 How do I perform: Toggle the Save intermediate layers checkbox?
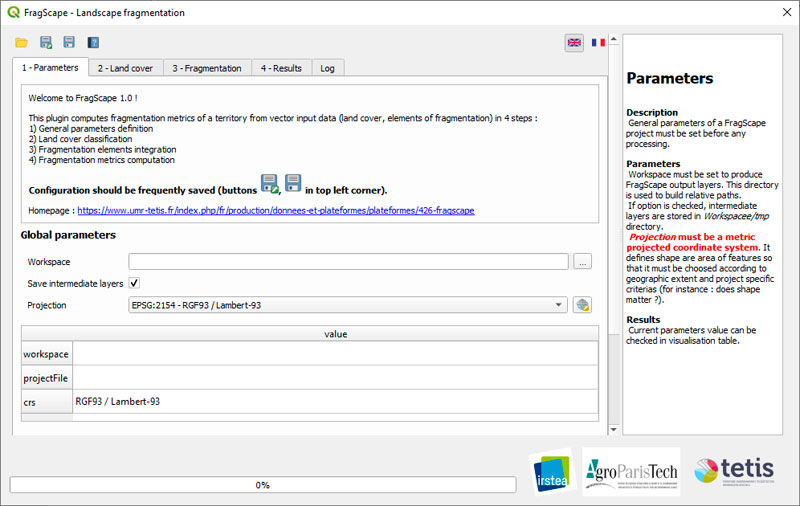click(x=134, y=283)
